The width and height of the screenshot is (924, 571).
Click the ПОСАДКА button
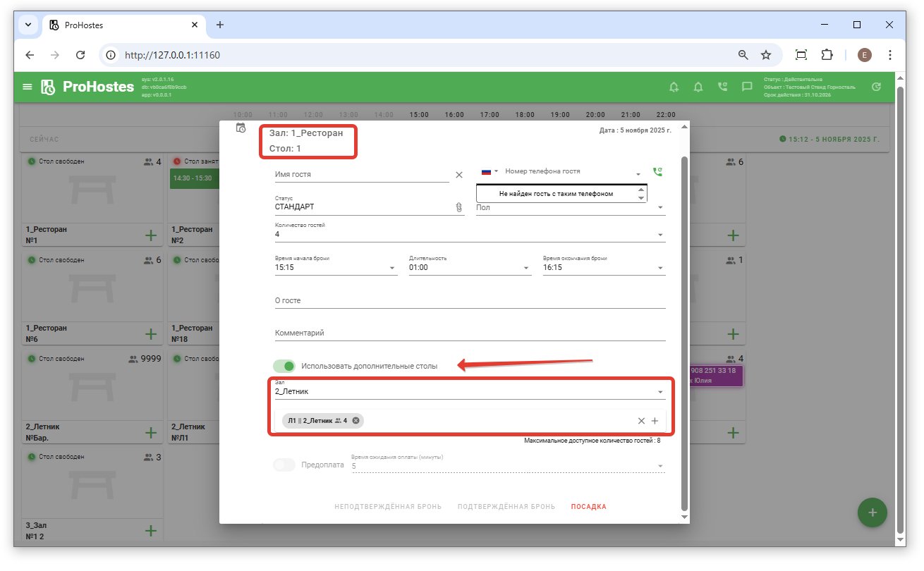click(588, 507)
